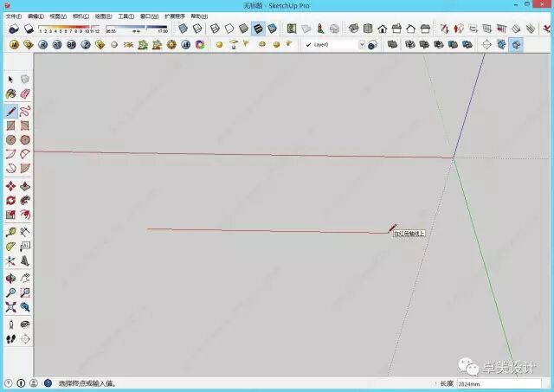Viewport: 554px width, 392px height.
Task: Choose the Orbit tool
Action: (x=10, y=279)
